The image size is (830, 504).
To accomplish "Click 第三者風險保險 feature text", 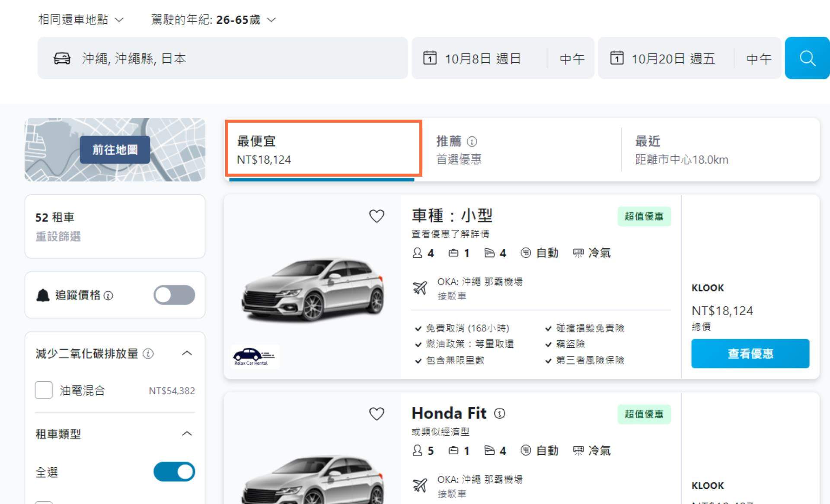I will (590, 360).
